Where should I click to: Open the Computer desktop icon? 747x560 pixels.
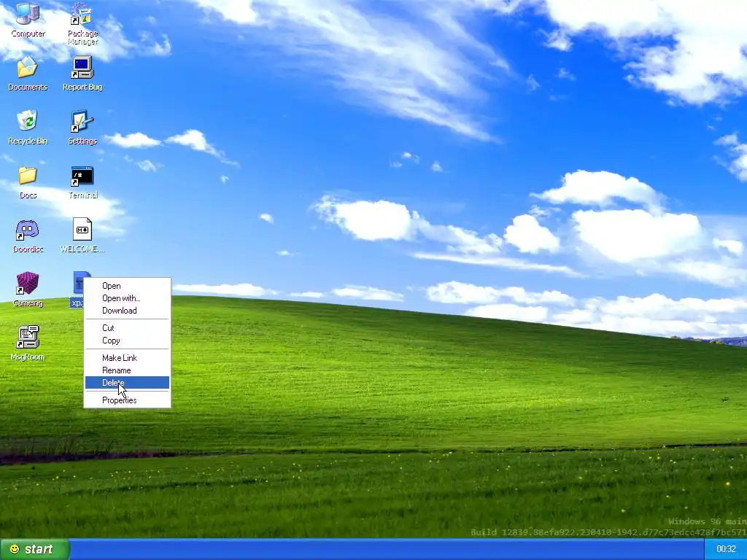click(x=28, y=19)
